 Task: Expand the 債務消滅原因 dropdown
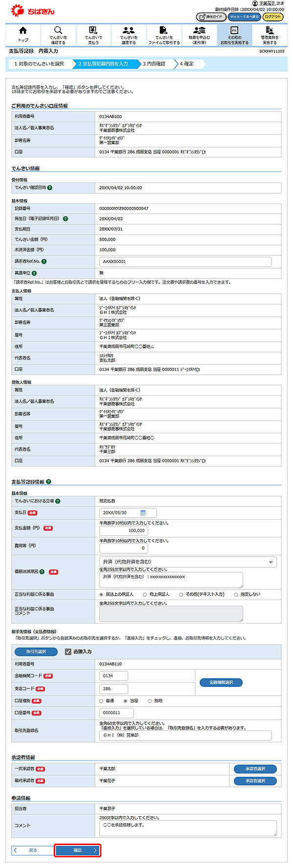coord(188,562)
